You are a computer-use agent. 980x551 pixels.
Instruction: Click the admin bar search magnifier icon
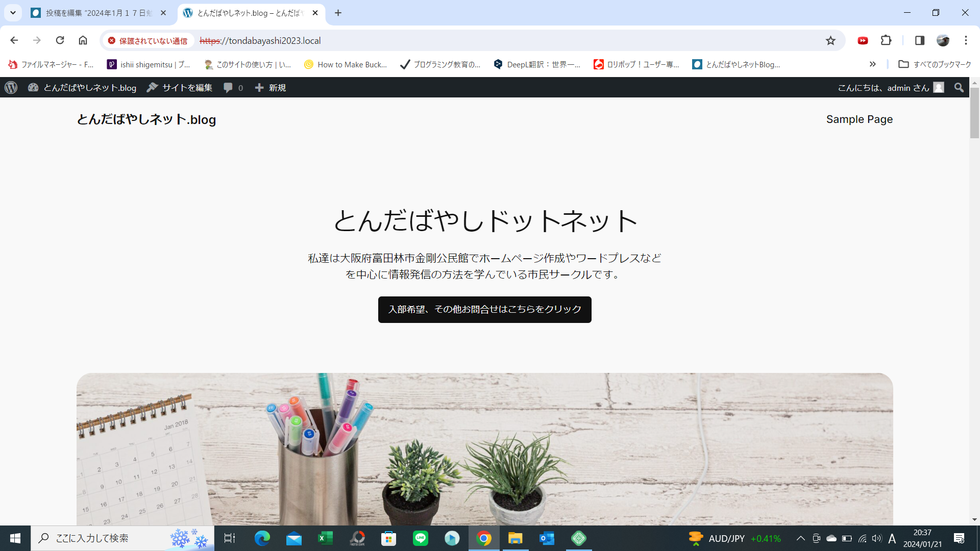(959, 88)
